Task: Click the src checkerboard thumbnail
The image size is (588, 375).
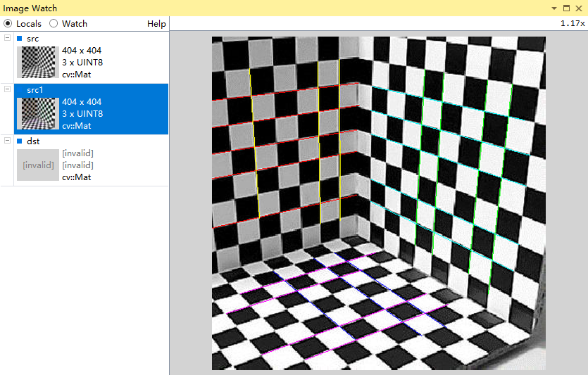Action: click(x=38, y=62)
